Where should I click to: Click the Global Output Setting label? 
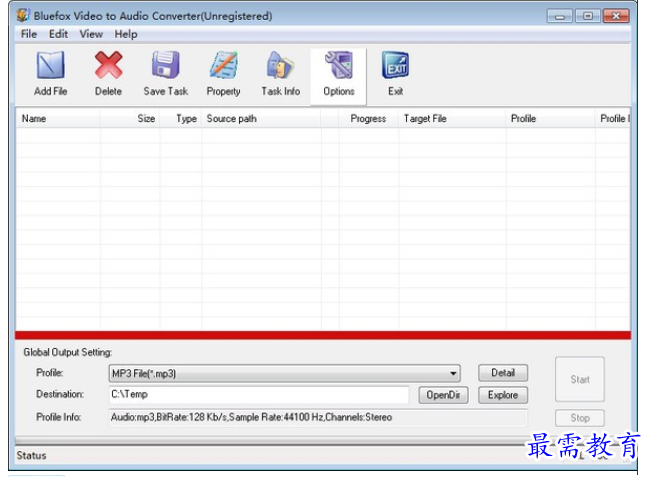[67, 352]
